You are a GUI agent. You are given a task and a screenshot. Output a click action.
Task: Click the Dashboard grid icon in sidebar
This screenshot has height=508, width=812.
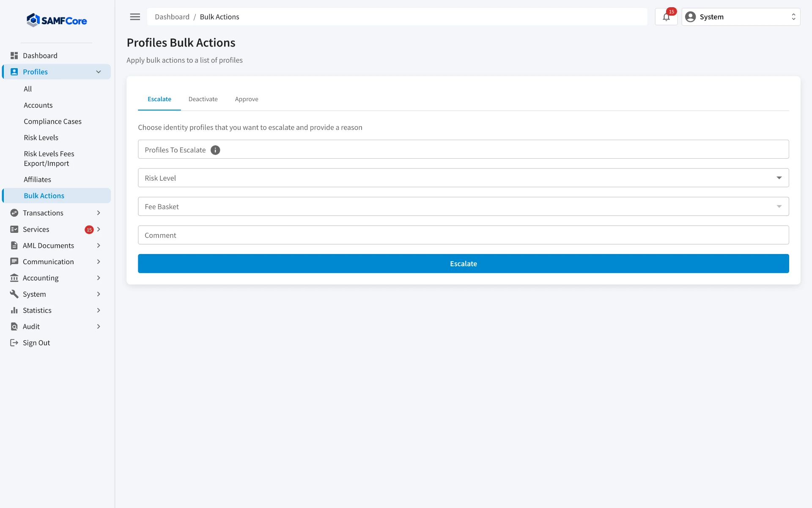pyautogui.click(x=14, y=55)
